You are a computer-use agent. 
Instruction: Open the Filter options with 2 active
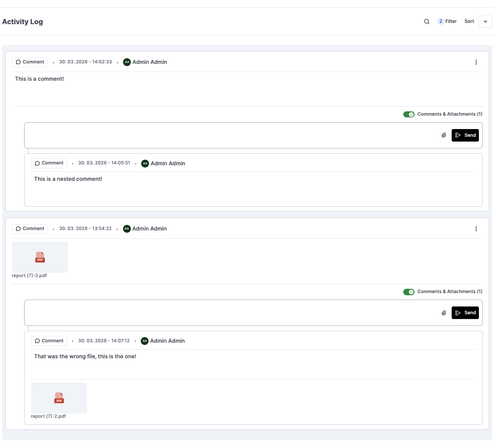click(x=447, y=22)
